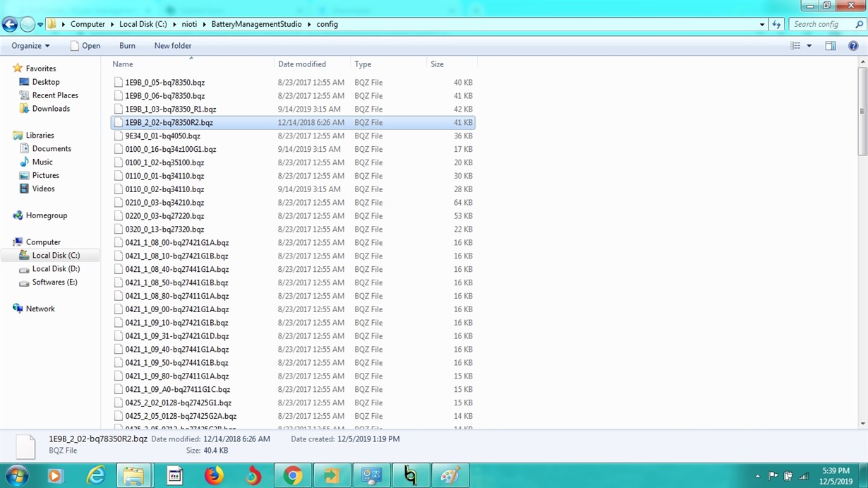Toggle the preview pane icon

coord(831,46)
